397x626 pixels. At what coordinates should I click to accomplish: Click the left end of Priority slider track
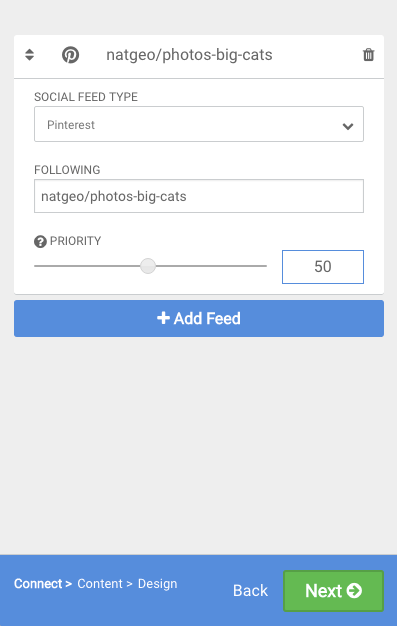click(x=38, y=266)
